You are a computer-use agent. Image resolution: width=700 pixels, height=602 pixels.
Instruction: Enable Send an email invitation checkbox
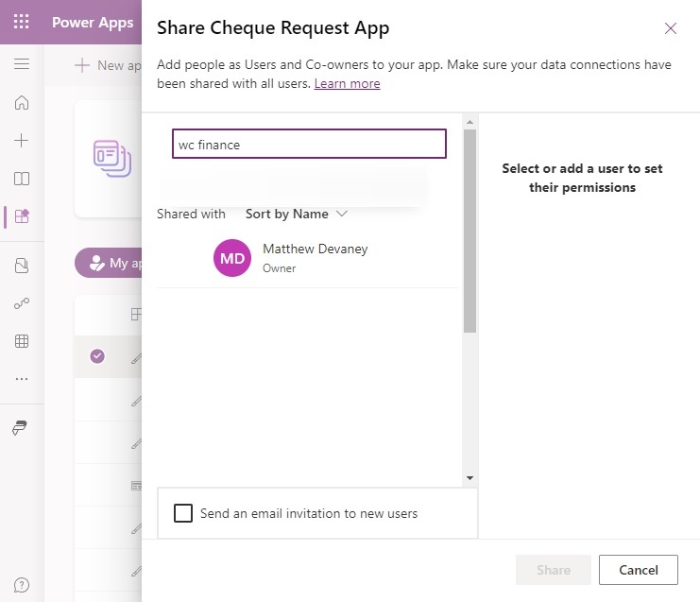click(183, 513)
